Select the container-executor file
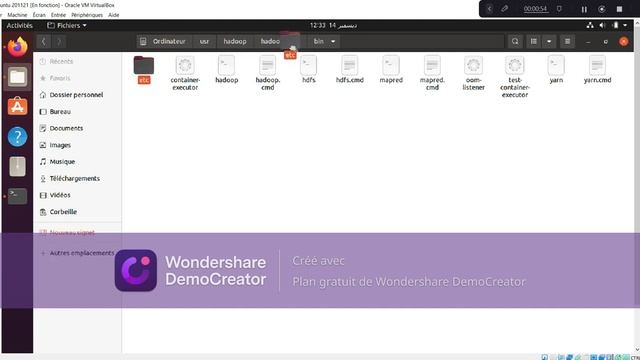 185,73
